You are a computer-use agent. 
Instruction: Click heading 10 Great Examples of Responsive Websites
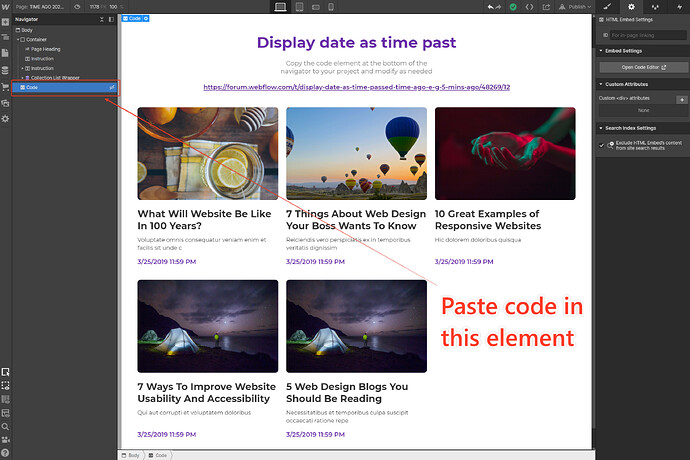tap(488, 220)
